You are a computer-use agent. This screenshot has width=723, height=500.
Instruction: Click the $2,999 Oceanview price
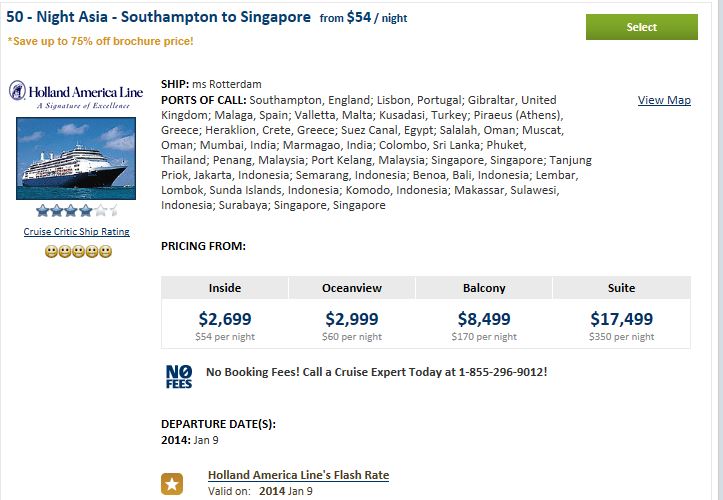[352, 319]
